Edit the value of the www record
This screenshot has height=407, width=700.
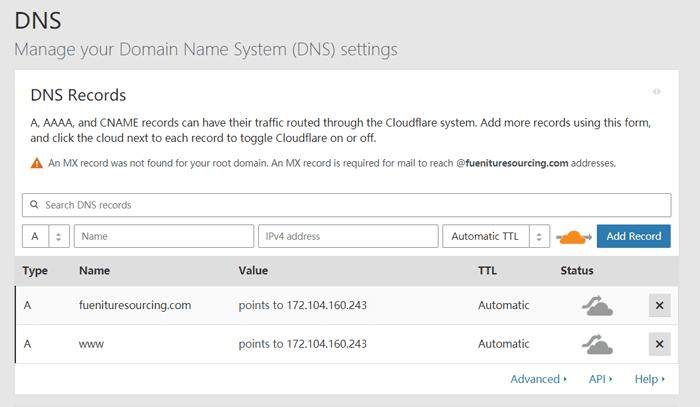pyautogui.click(x=302, y=344)
